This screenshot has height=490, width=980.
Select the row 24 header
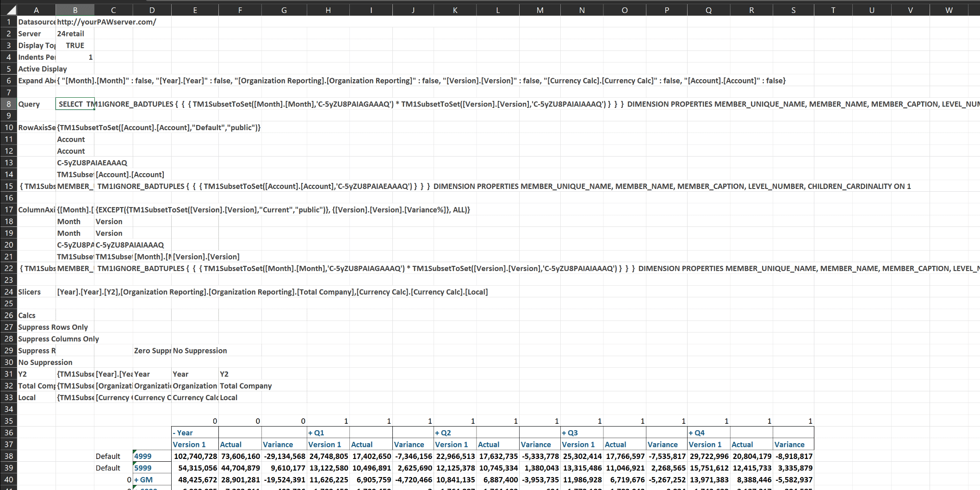click(x=9, y=292)
